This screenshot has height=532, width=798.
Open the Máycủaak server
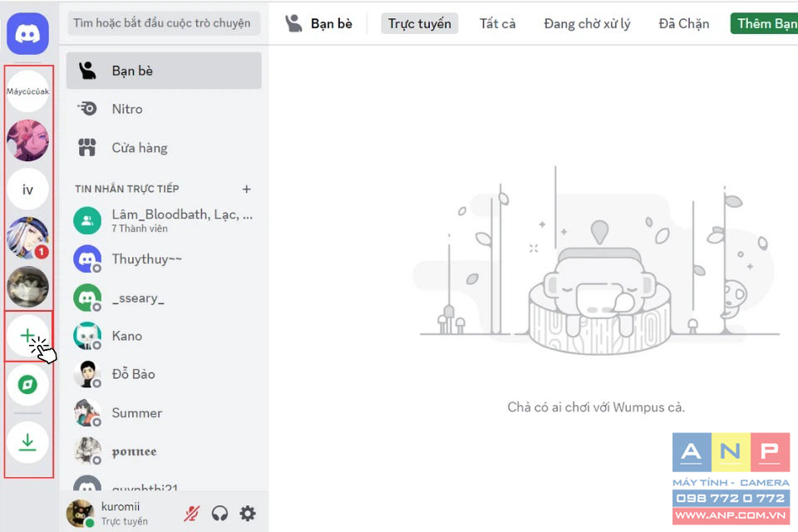click(27, 91)
